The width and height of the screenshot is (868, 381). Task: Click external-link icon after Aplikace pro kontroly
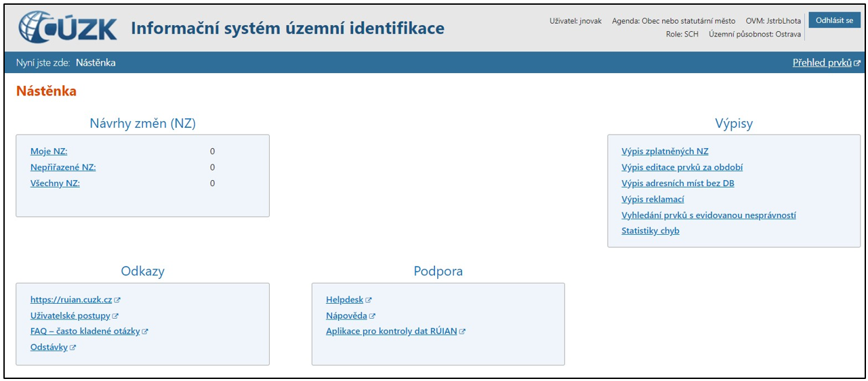click(x=463, y=332)
